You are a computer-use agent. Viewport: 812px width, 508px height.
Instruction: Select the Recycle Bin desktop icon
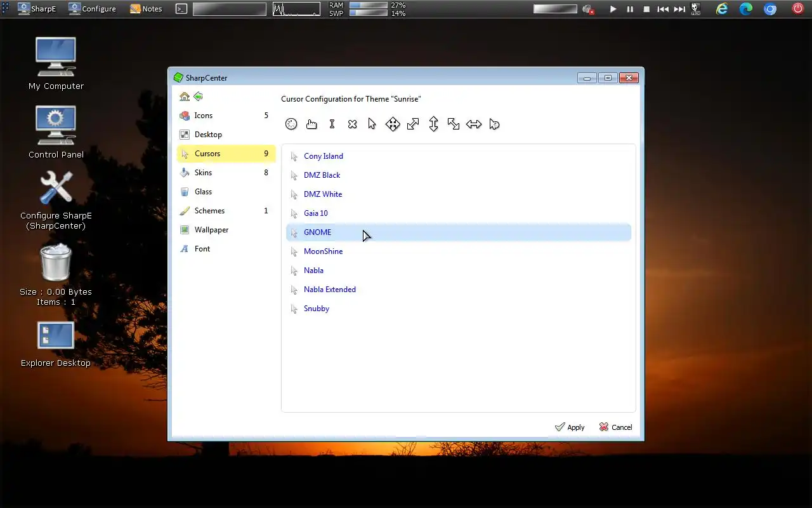coord(56,274)
